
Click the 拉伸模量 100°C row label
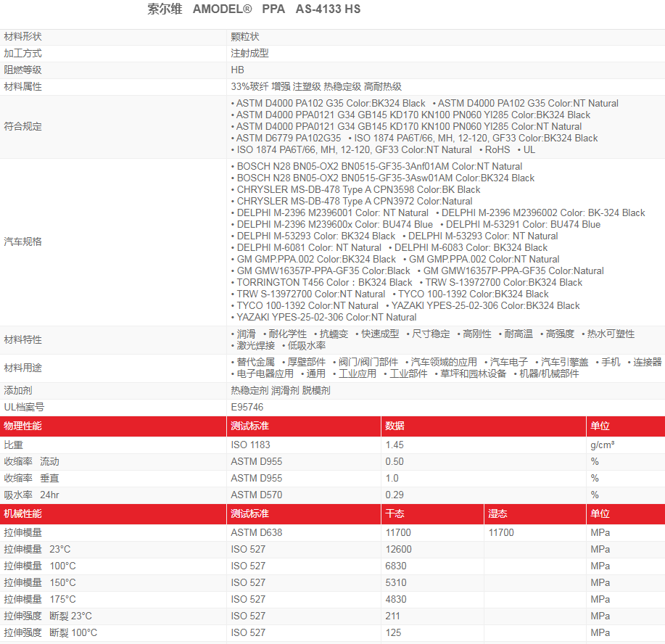[x=40, y=566]
